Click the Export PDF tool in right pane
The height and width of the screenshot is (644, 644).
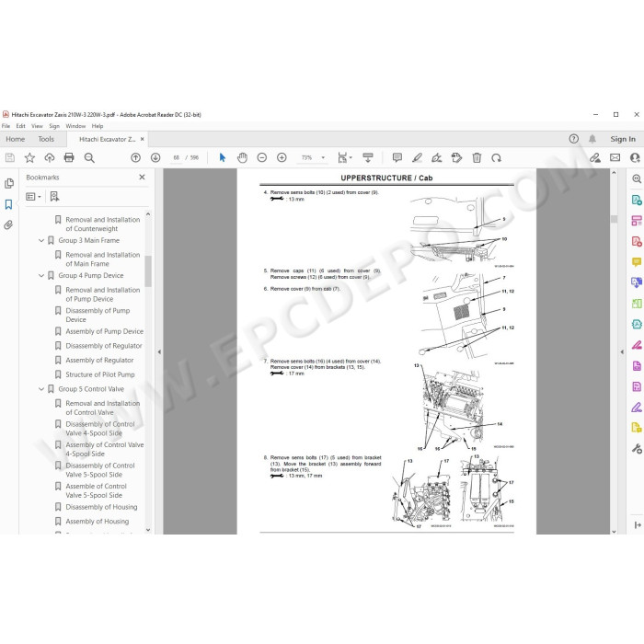(x=637, y=200)
